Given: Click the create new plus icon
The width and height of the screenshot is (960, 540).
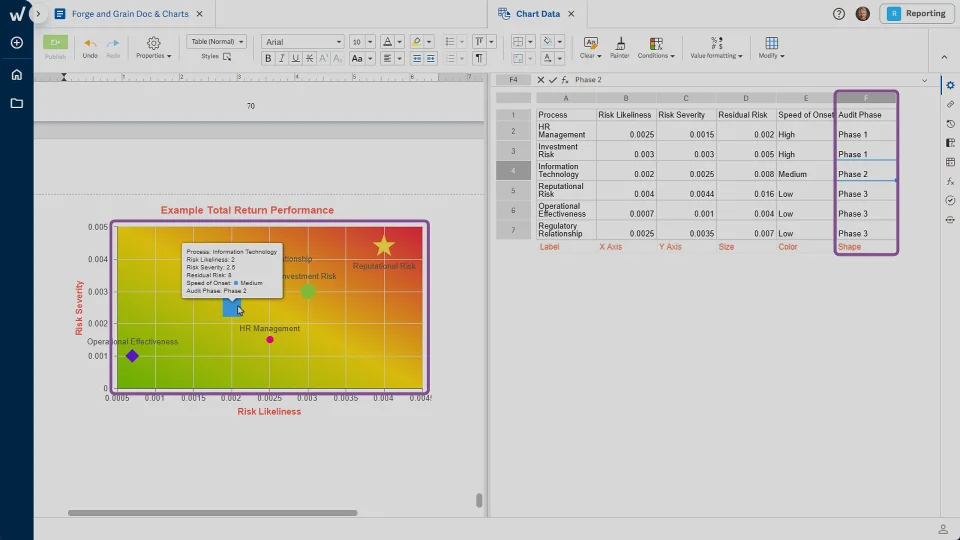Looking at the screenshot, I should pyautogui.click(x=17, y=43).
